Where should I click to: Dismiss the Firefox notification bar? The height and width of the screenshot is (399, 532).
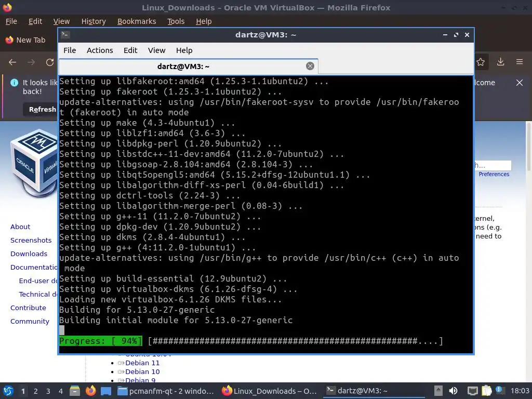click(520, 83)
